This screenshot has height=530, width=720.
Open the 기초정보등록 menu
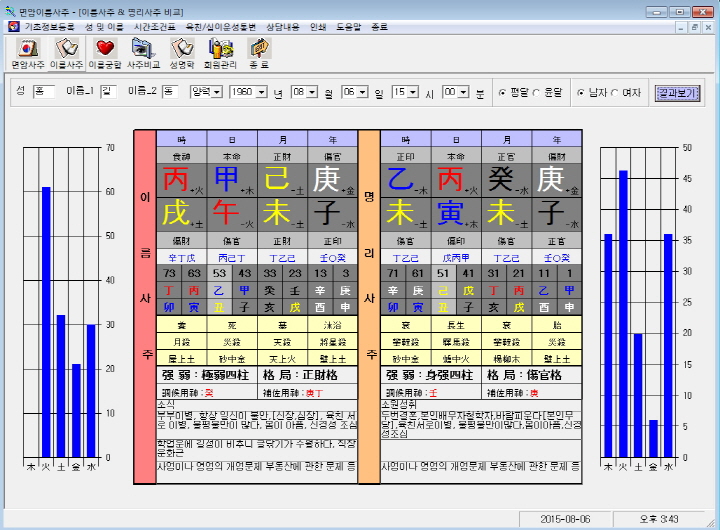click(49, 27)
